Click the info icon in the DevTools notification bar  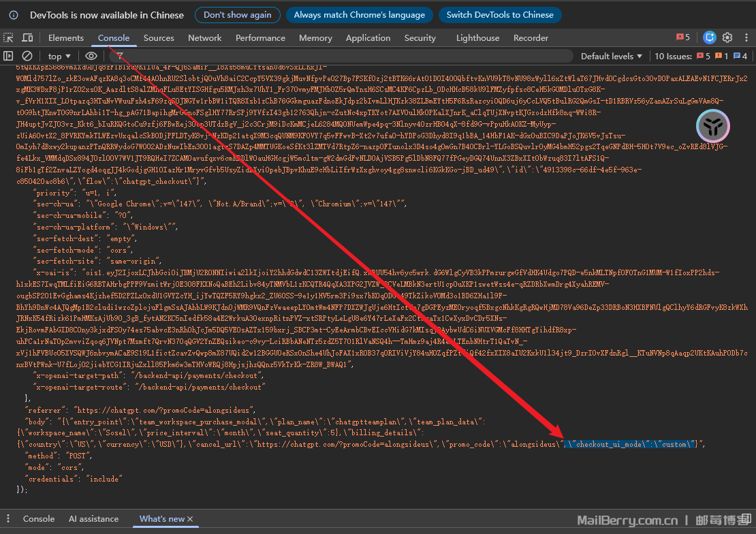[14, 15]
